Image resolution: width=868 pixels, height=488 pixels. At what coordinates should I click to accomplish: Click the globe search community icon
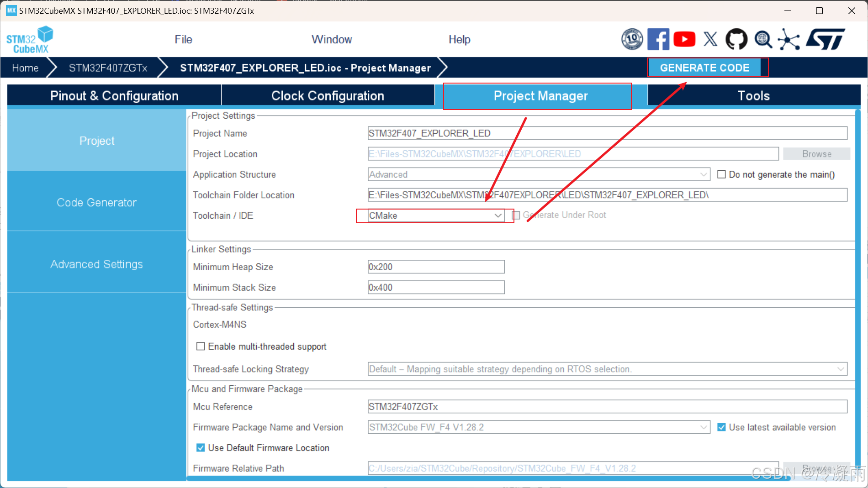763,39
